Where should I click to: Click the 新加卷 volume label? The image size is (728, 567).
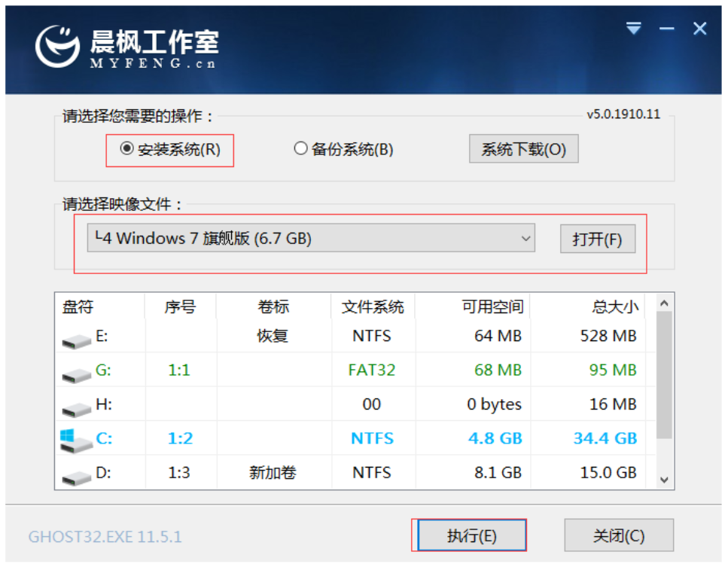273,472
